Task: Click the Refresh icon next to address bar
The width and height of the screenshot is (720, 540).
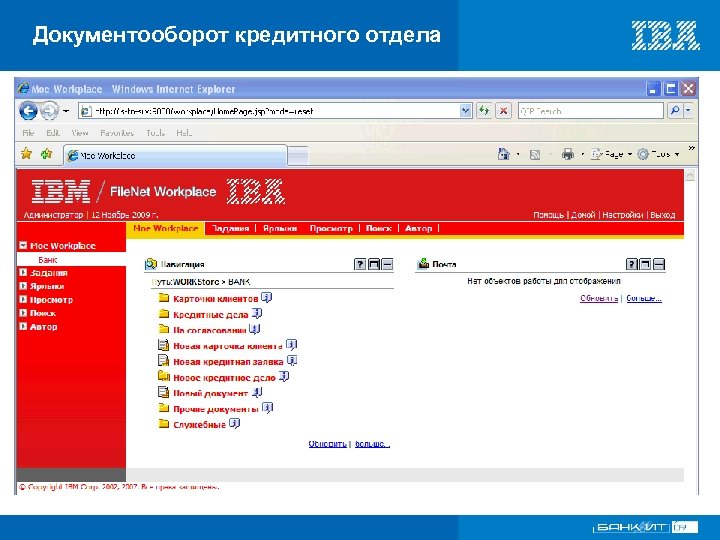Action: (x=484, y=111)
